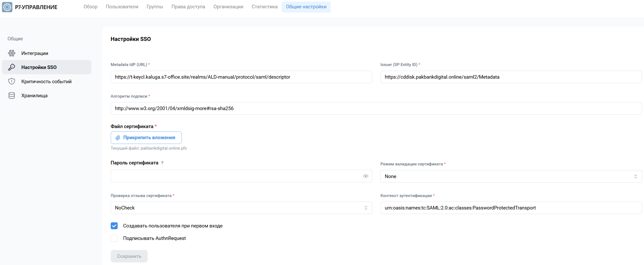Click the key icon for Настройки SSO
This screenshot has height=265, width=644.
[12, 67]
